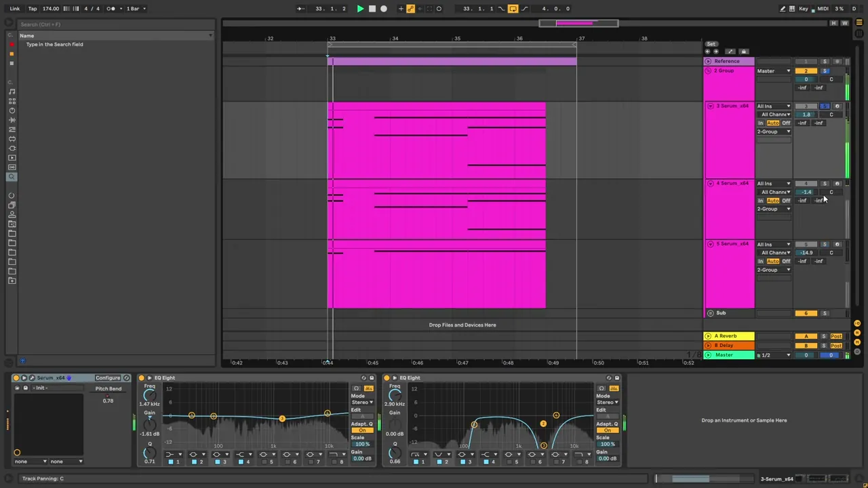Image resolution: width=868 pixels, height=488 pixels.
Task: Set track 3 monitor to Off
Action: (x=786, y=123)
